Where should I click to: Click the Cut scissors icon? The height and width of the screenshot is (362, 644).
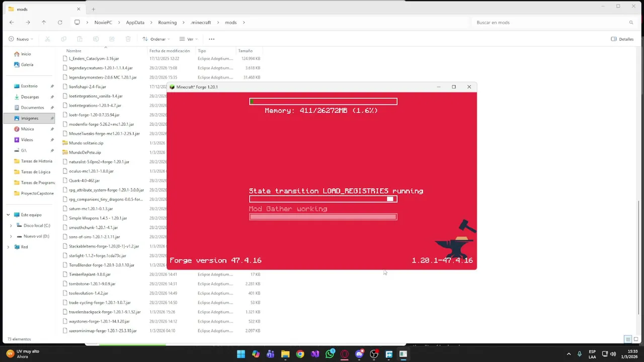click(x=47, y=39)
